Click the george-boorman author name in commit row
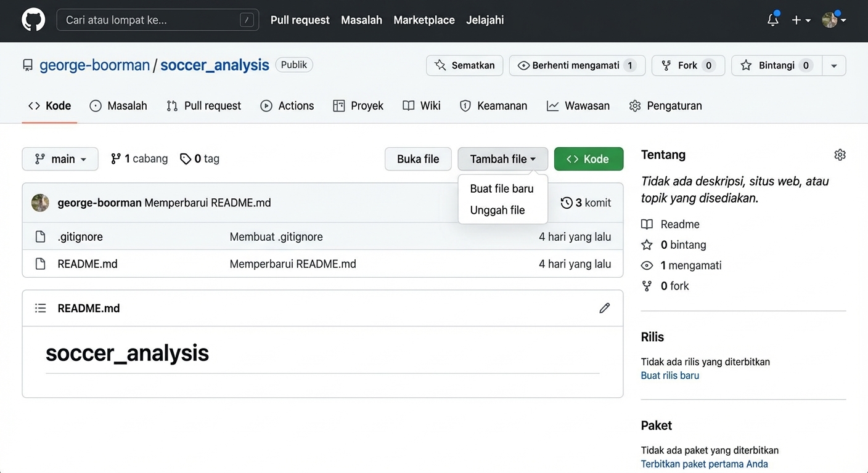Viewport: 868px width, 473px height. click(x=99, y=203)
